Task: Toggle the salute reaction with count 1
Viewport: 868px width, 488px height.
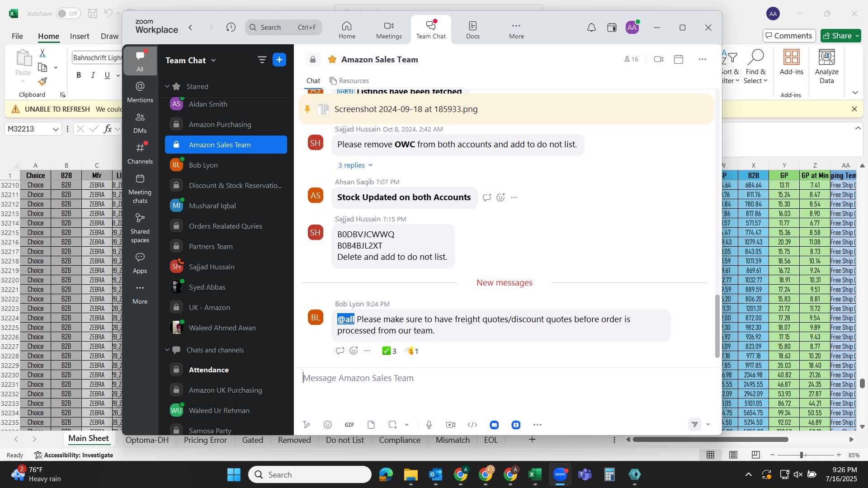Action: (411, 351)
